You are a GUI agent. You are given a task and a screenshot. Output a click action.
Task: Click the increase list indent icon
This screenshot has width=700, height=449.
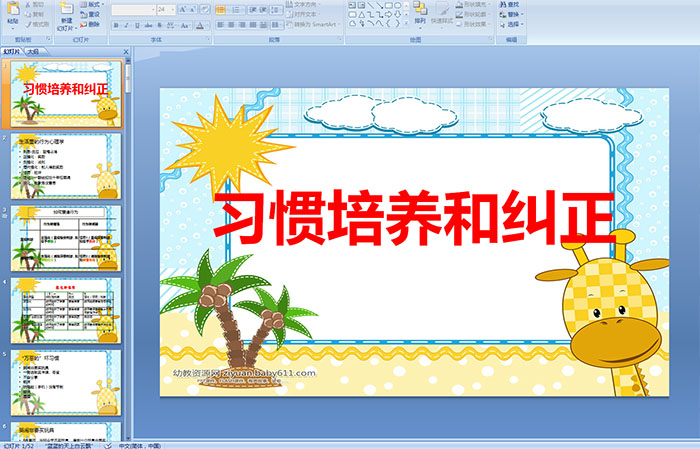tap(263, 10)
